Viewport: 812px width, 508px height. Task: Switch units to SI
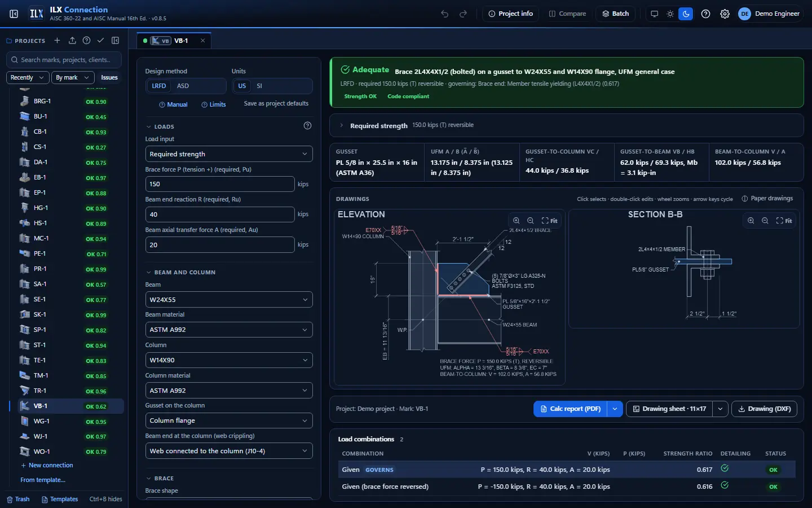pyautogui.click(x=259, y=86)
